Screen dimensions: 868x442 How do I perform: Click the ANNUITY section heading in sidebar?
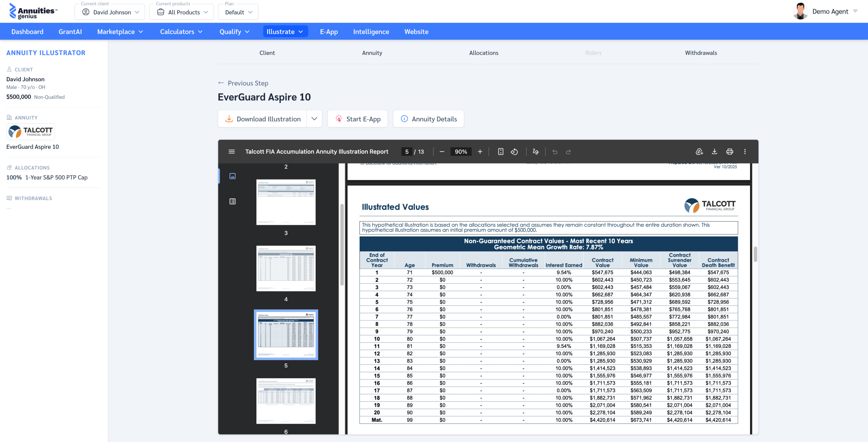click(x=26, y=118)
